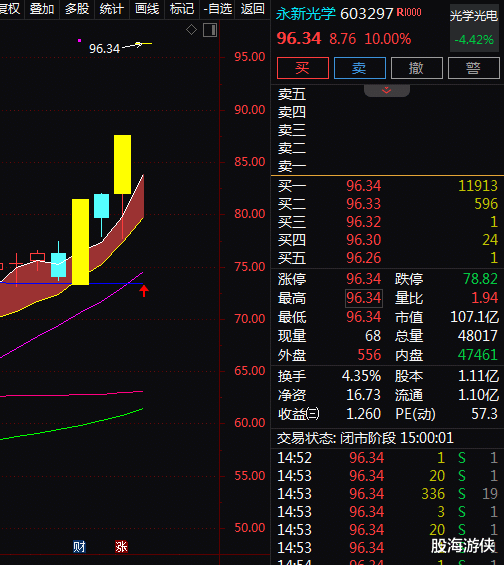Viewport: 504px width, 565px height.
Task: Click the 市值 value 107.1亿
Action: pos(474,317)
